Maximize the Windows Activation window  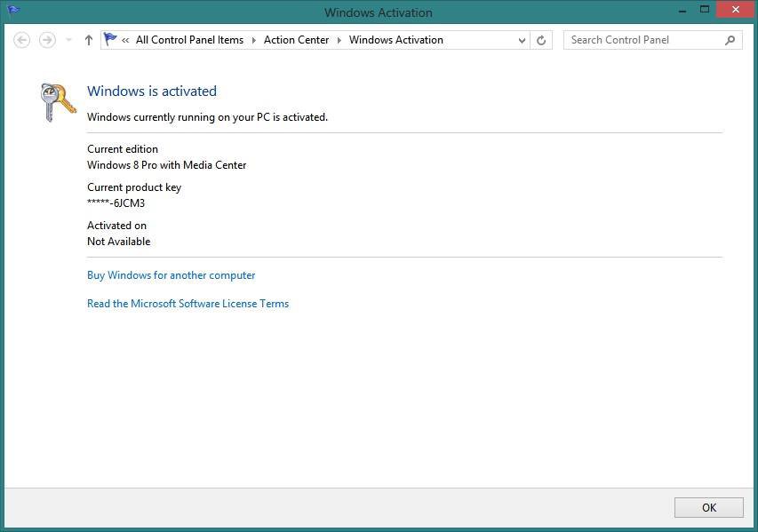705,10
